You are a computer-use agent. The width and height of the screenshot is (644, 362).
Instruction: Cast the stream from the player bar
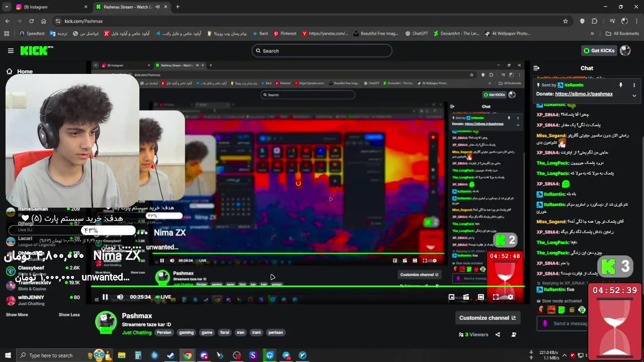466,297
